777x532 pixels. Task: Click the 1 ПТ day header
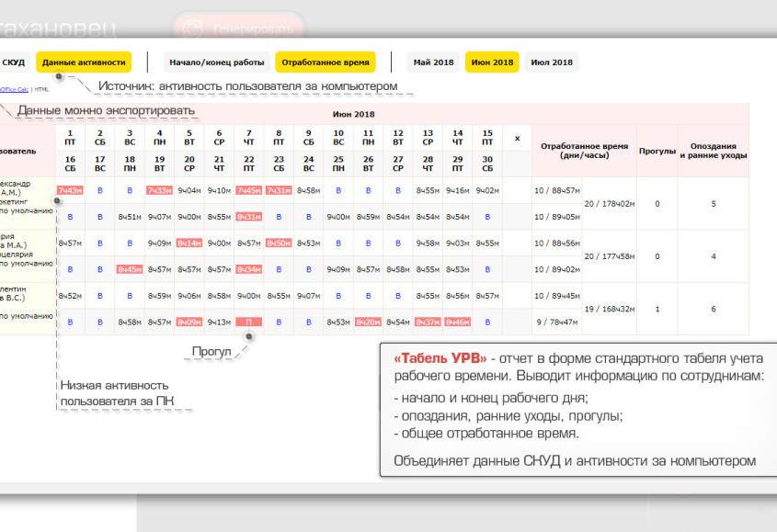tap(70, 138)
